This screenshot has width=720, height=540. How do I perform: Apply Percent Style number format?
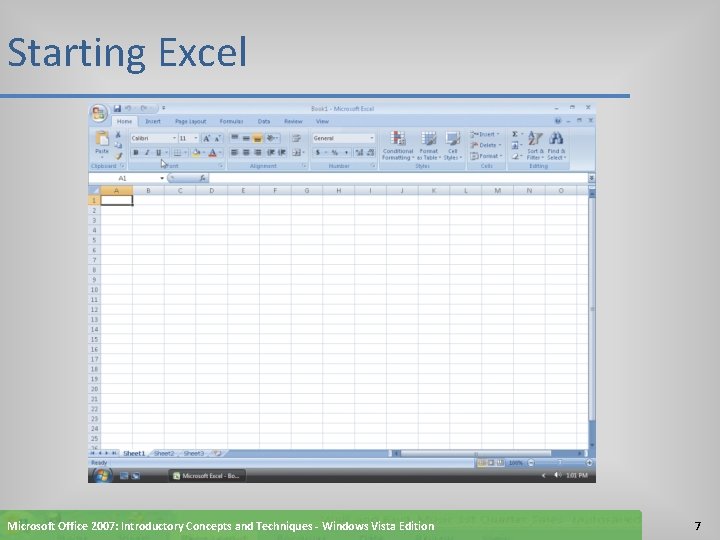pyautogui.click(x=335, y=152)
